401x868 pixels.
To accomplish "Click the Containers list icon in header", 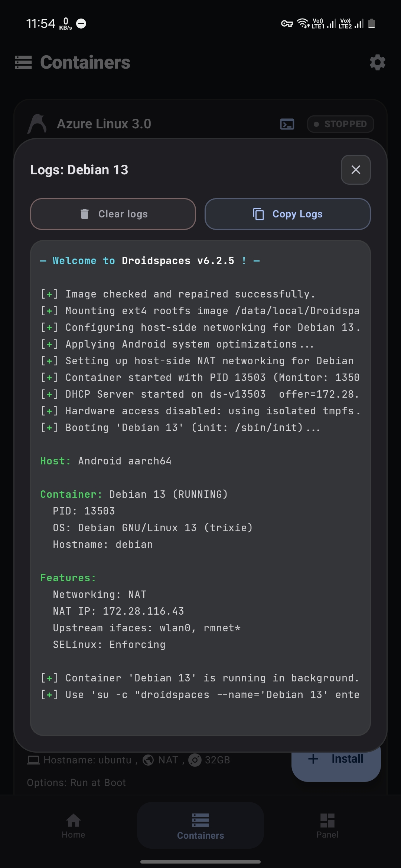I will (23, 62).
